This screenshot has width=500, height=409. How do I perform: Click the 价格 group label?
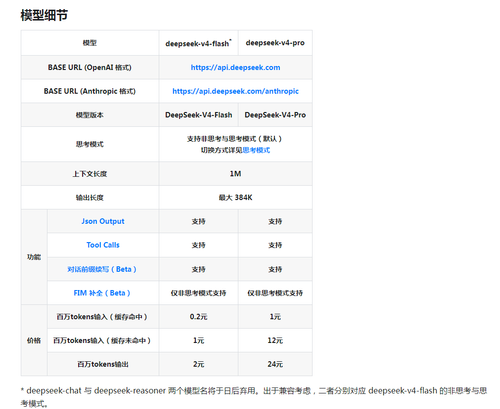click(x=34, y=340)
